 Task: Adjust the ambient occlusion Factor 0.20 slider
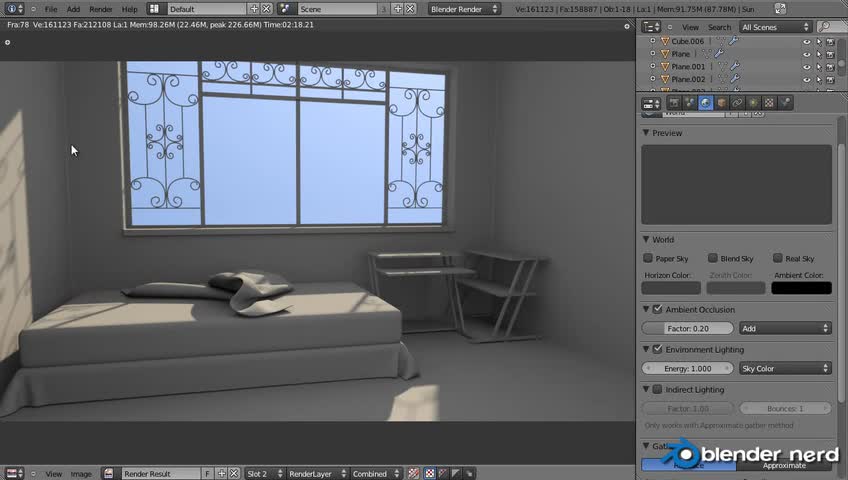coord(687,328)
